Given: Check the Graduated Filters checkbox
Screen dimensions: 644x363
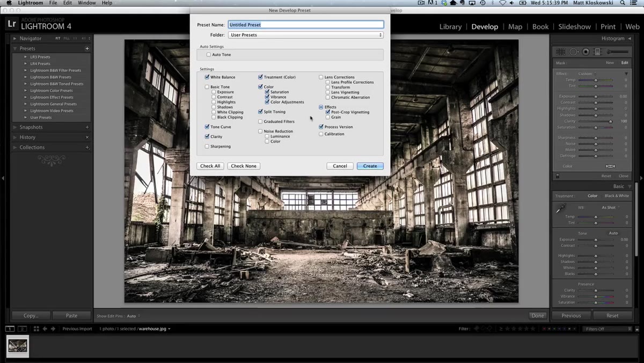Looking at the screenshot, I should [x=260, y=121].
